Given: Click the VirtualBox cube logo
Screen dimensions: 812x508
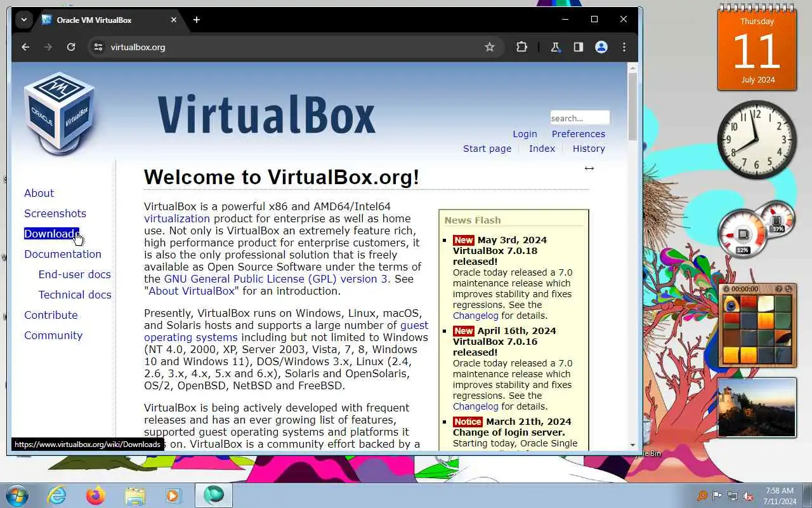Looking at the screenshot, I should click(x=60, y=112).
